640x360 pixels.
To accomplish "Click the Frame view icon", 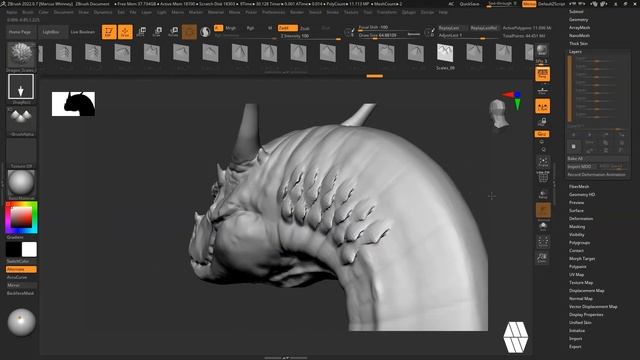I will pos(543,162).
